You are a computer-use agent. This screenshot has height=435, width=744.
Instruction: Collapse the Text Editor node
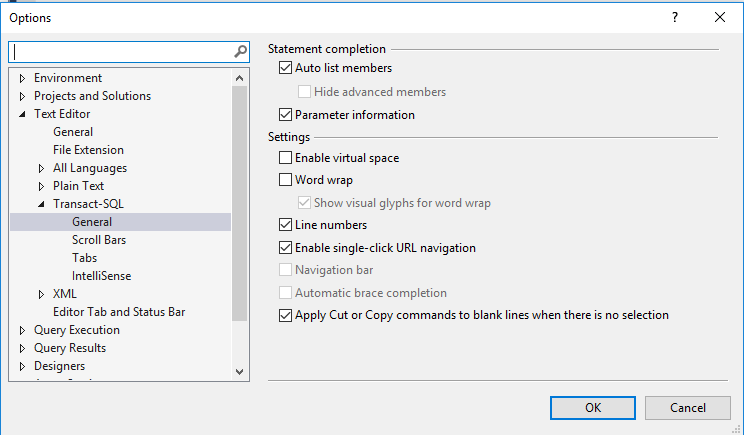coord(22,114)
